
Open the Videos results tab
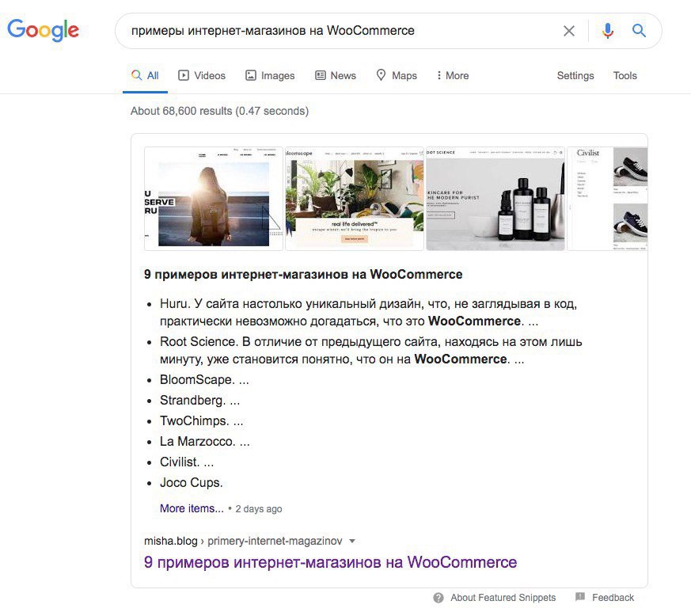tap(202, 75)
